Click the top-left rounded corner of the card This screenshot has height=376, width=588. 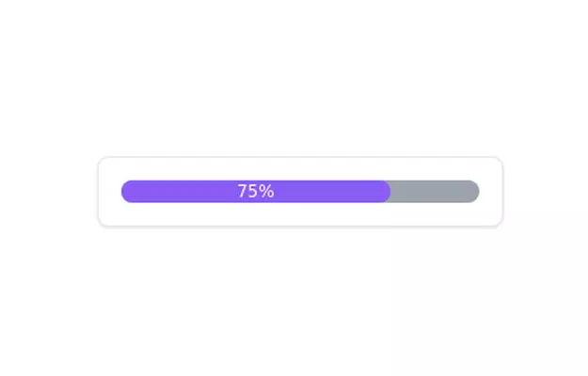click(103, 161)
